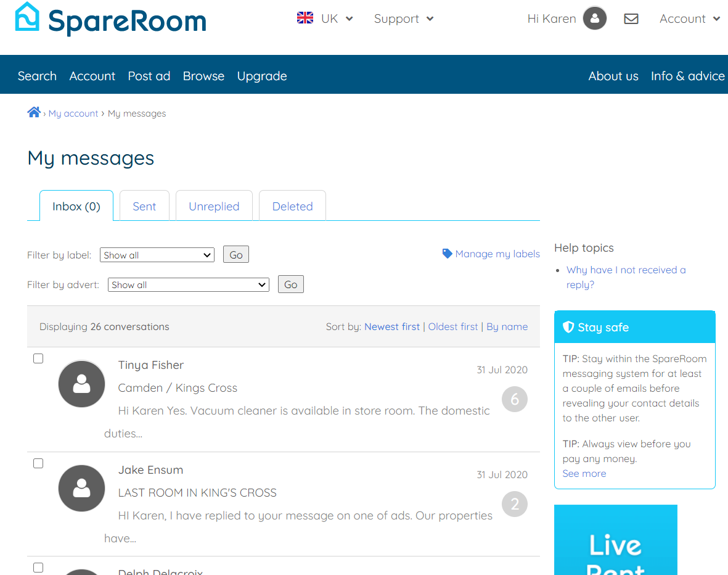Click the 31 Jul 2020 date on Jake Ensum's message
Image resolution: width=728 pixels, height=575 pixels.
[502, 474]
